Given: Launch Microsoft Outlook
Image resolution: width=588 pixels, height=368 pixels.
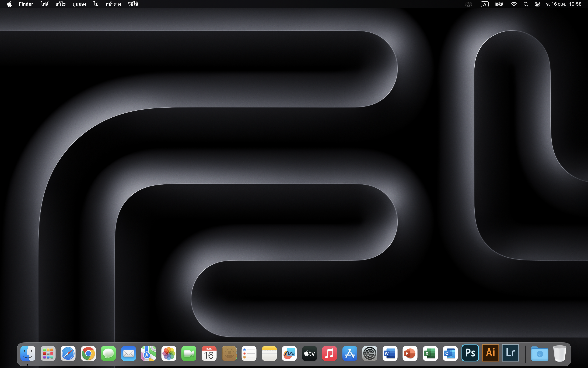Looking at the screenshot, I should [x=450, y=353].
